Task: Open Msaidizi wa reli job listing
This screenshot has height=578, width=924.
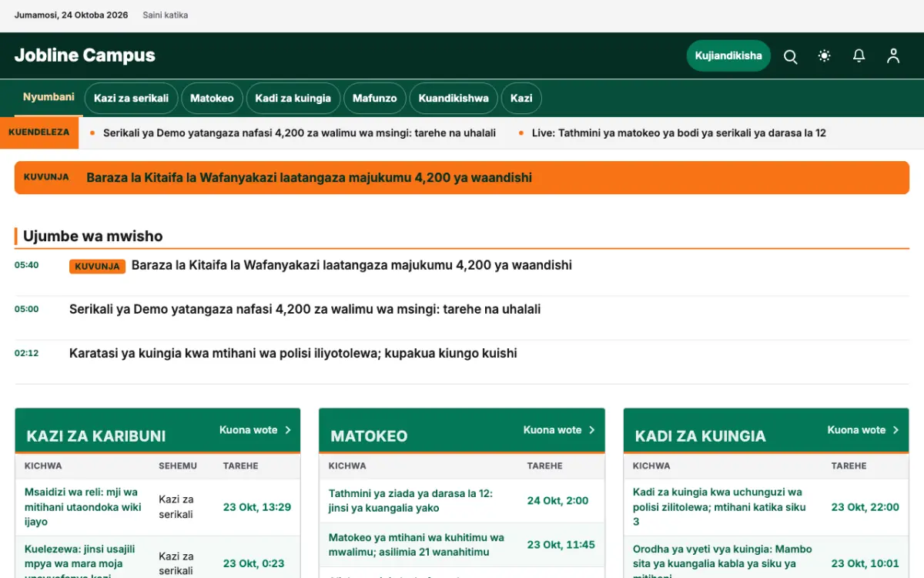Action: tap(83, 506)
